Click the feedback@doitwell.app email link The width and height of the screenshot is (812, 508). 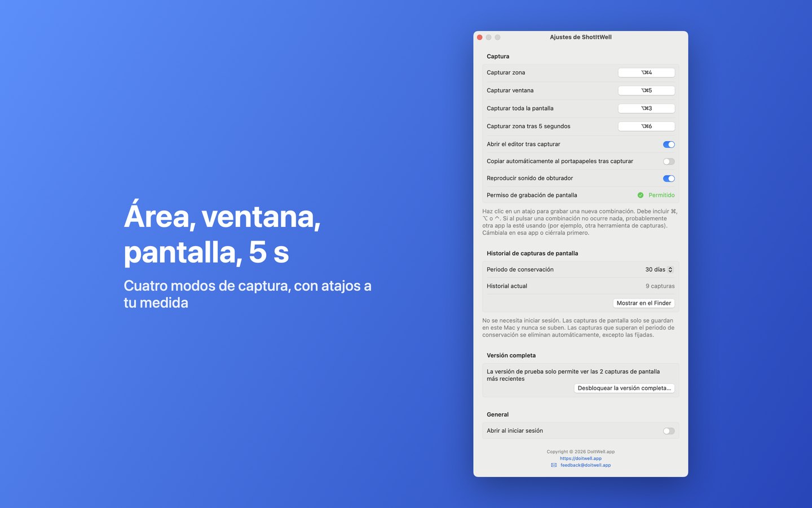(585, 465)
